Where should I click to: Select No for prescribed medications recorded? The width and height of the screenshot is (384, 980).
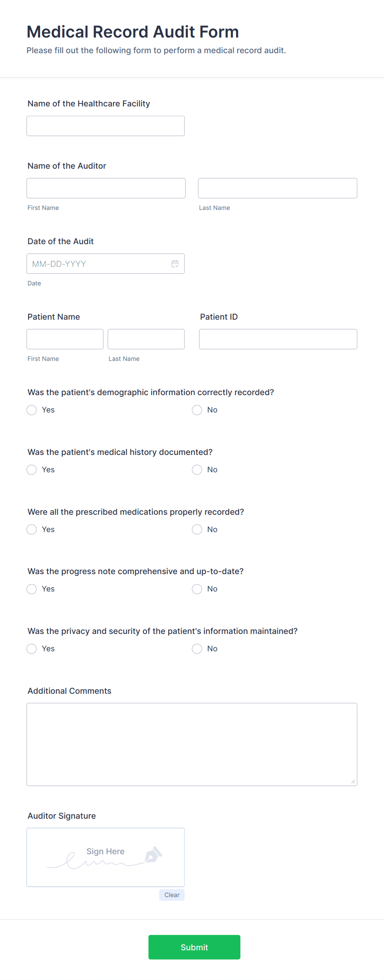197,529
